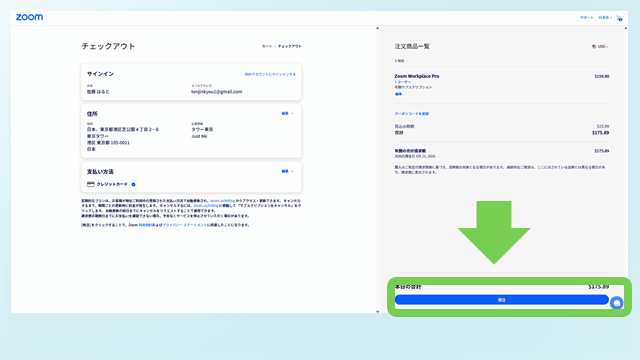The image size is (640, 360).
Task: Open the サポート link in the header
Action: pyautogui.click(x=587, y=18)
